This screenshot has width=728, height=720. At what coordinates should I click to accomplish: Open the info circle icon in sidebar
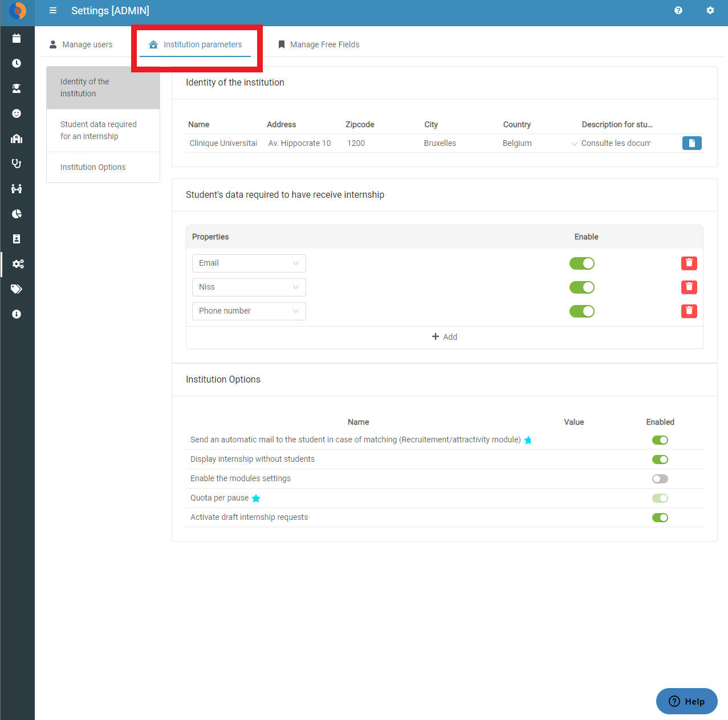[17, 314]
